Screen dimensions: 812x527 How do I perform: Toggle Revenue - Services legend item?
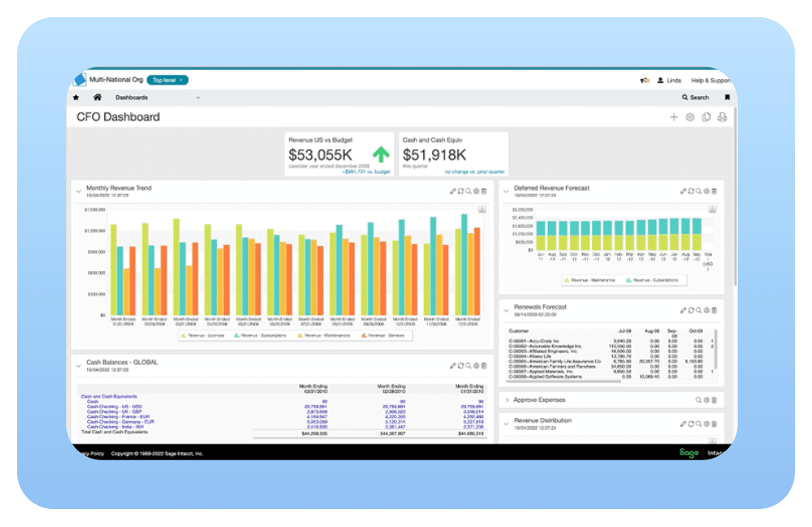coord(382,336)
